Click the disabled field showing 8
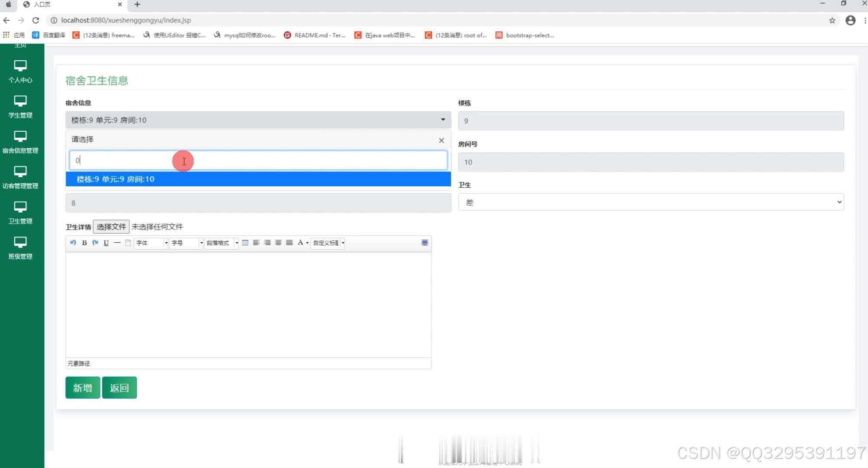The image size is (868, 468). (x=258, y=203)
